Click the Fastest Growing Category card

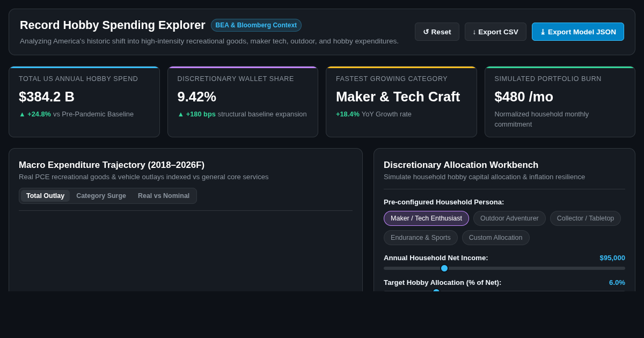pos(401,102)
